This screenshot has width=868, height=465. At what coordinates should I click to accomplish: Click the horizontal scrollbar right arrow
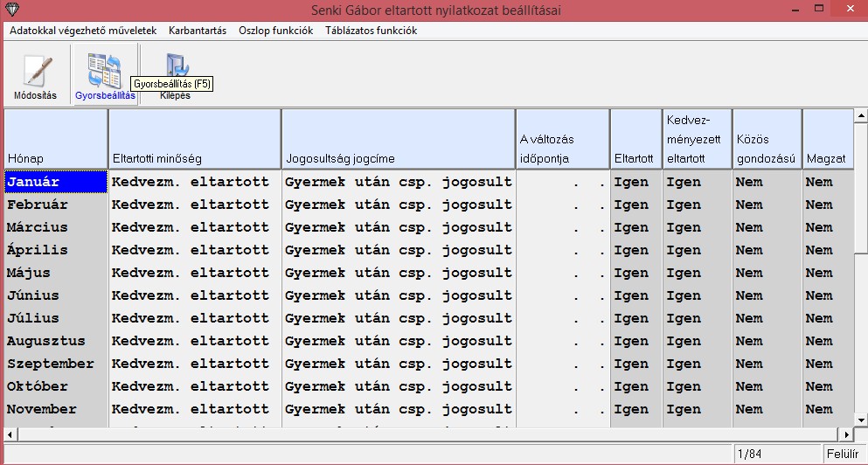tap(846, 434)
